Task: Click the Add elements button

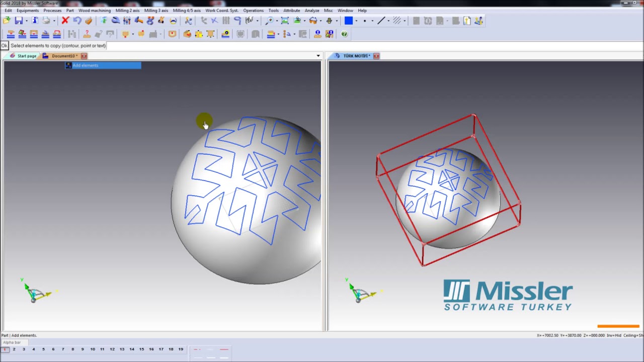Action: click(104, 65)
